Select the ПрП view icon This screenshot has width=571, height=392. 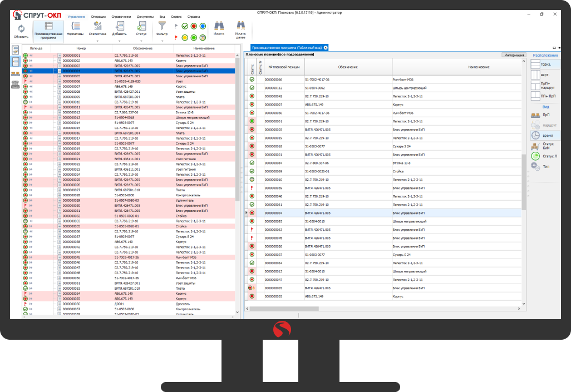pos(535,115)
